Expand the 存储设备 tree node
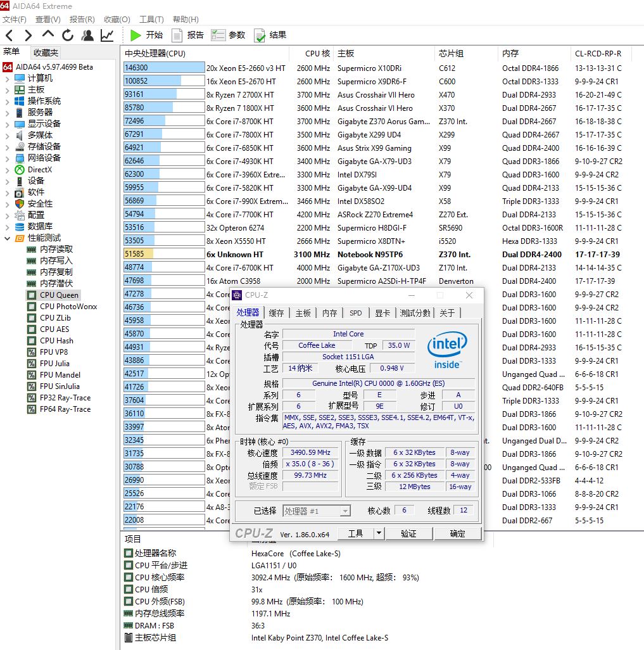 (x=6, y=147)
